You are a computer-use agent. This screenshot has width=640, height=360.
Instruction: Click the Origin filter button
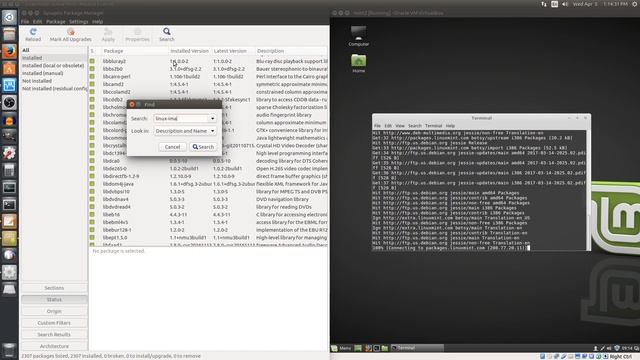tap(54, 311)
